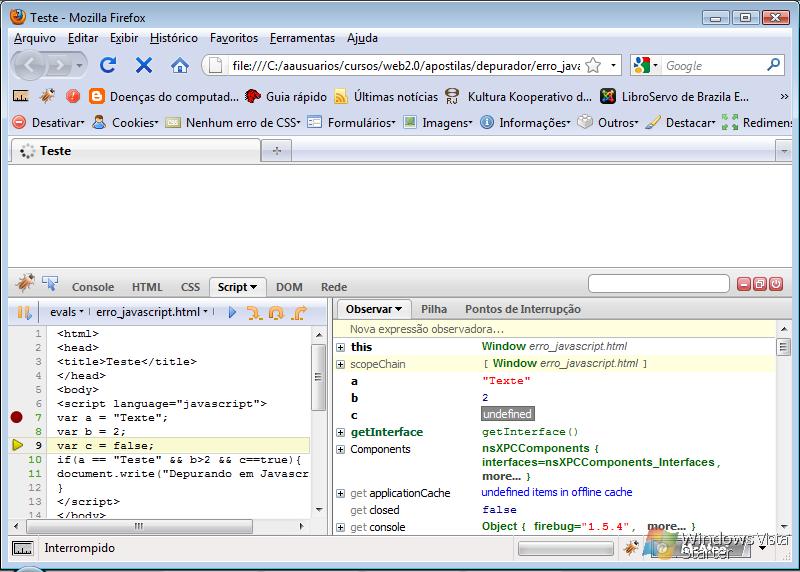Open the evals script type dropdown
The image size is (800, 572).
[x=66, y=312]
